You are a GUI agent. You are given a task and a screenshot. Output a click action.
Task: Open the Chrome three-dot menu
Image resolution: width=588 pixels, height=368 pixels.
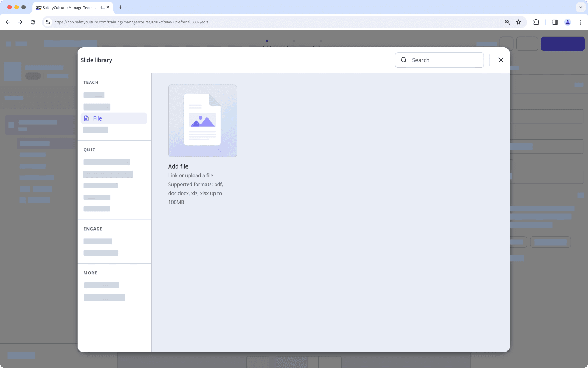[580, 22]
